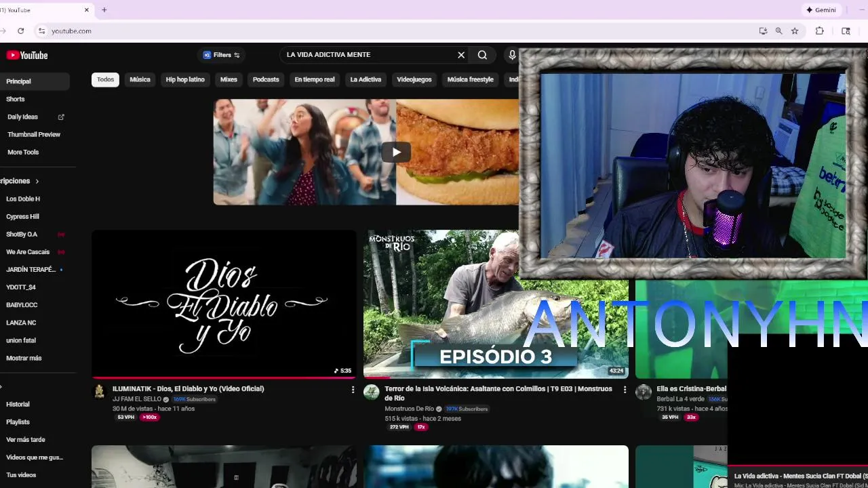Open JJ FAM EL SELLO channel avatar

(99, 392)
